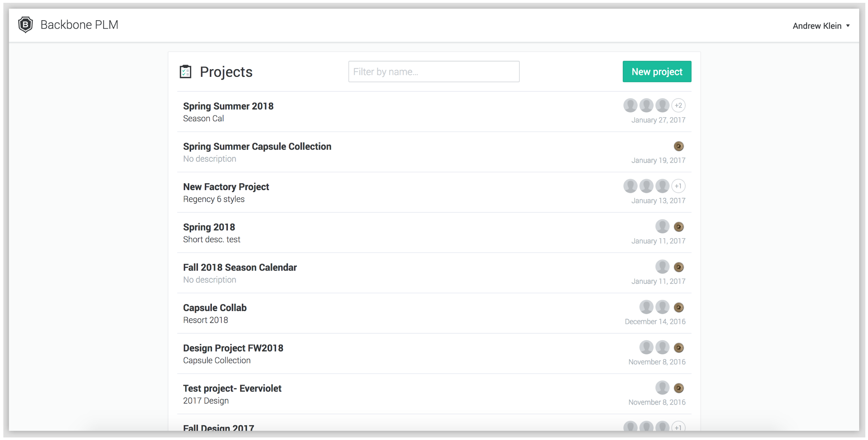Image resolution: width=868 pixels, height=440 pixels.
Task: Click the dropdown arrow beside Andrew Klein
Action: 848,26
